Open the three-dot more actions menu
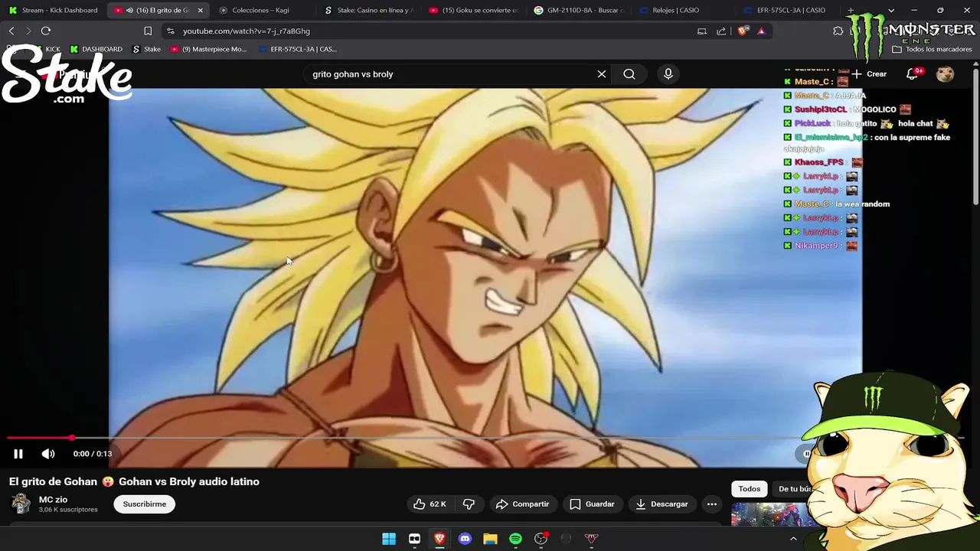The height and width of the screenshot is (551, 980). click(x=712, y=504)
